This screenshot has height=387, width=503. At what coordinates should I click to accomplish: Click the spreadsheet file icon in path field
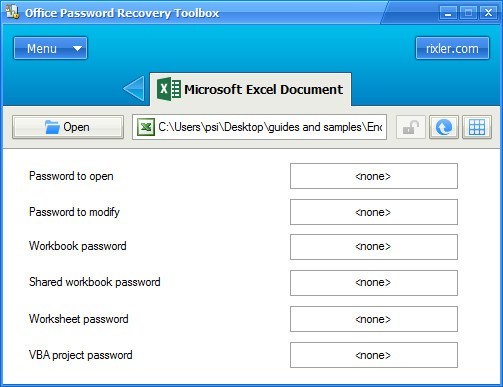[146, 127]
